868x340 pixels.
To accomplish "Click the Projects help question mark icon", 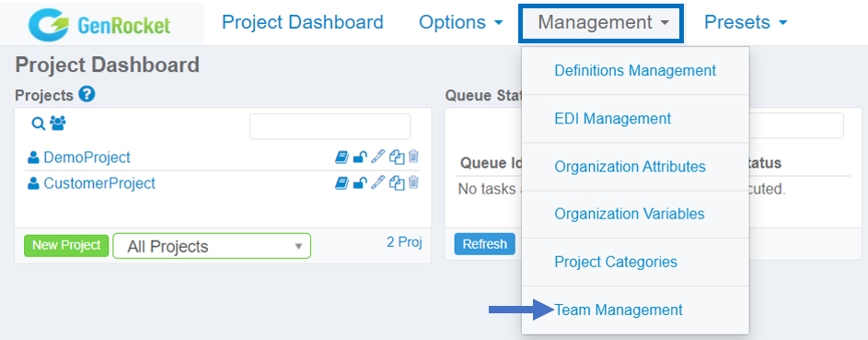I will click(87, 94).
